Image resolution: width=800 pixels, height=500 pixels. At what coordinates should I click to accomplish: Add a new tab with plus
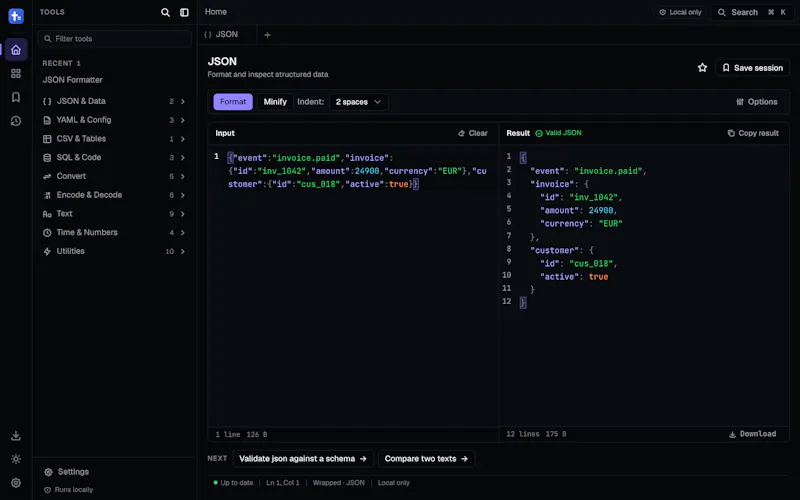click(x=267, y=35)
